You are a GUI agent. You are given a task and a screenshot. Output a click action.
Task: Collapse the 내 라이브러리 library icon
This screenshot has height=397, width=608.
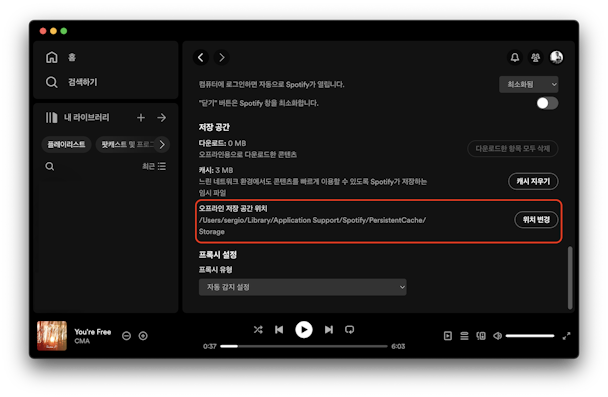click(x=52, y=117)
